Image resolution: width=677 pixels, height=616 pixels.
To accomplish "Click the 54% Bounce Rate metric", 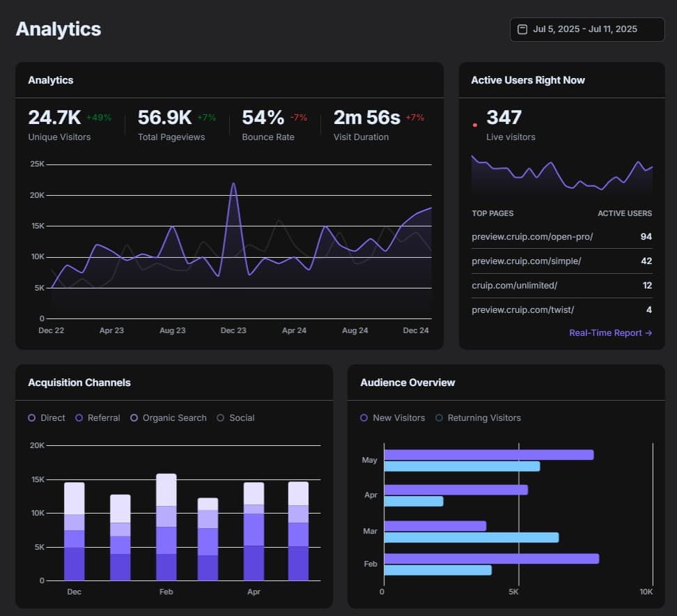I will [x=263, y=117].
